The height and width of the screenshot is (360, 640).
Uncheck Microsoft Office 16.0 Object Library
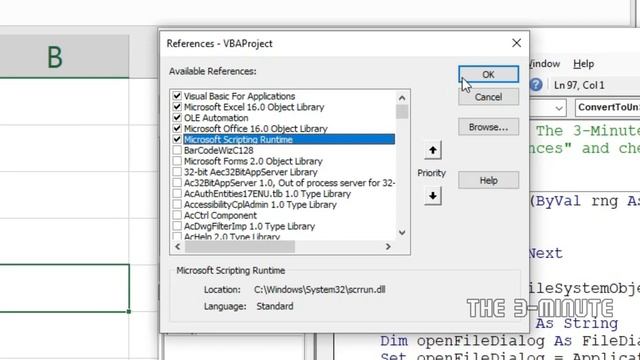[177, 129]
